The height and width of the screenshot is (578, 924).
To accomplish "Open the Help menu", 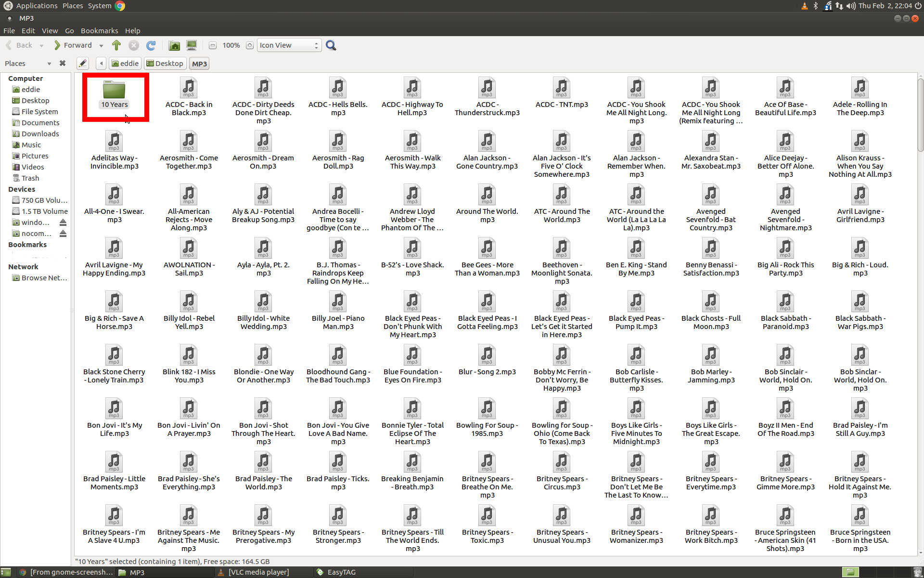I will [133, 31].
